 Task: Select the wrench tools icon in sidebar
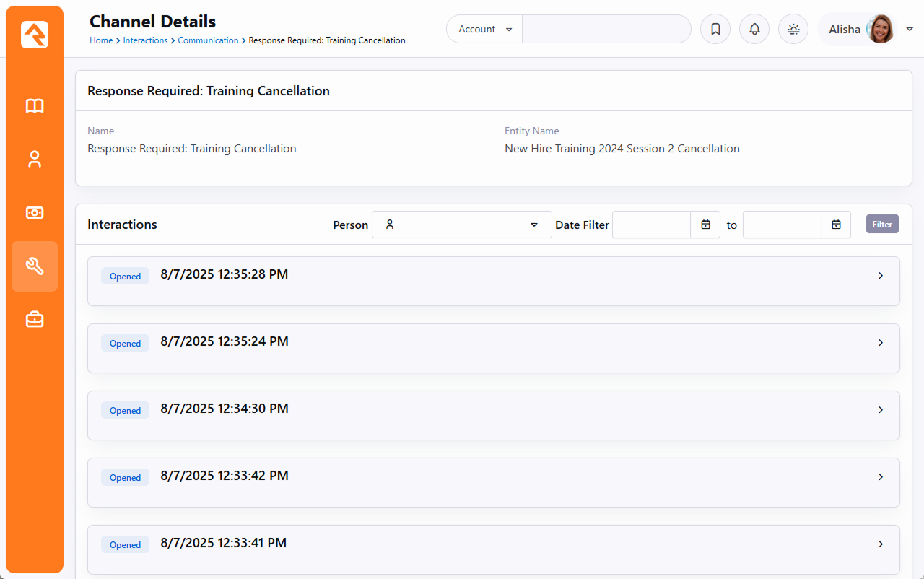click(35, 266)
